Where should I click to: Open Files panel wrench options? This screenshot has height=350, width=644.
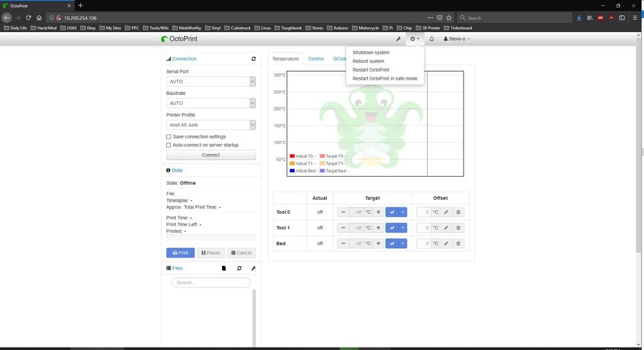pyautogui.click(x=253, y=268)
